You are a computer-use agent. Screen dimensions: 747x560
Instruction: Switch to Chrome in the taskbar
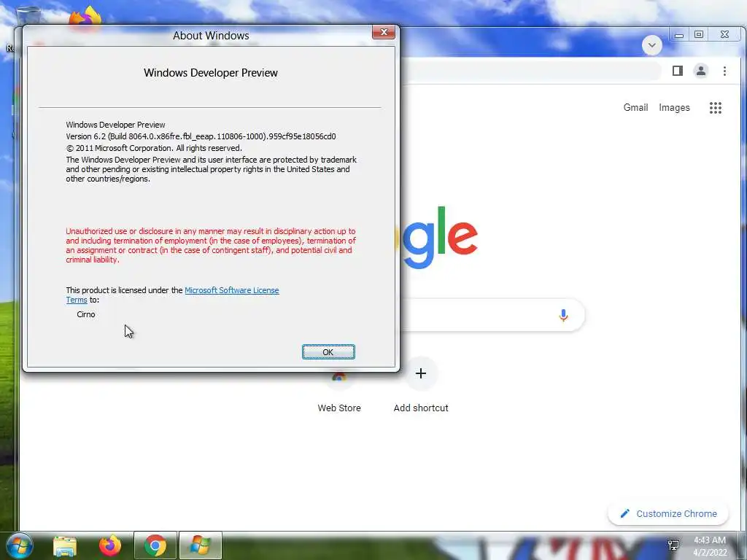pyautogui.click(x=155, y=545)
